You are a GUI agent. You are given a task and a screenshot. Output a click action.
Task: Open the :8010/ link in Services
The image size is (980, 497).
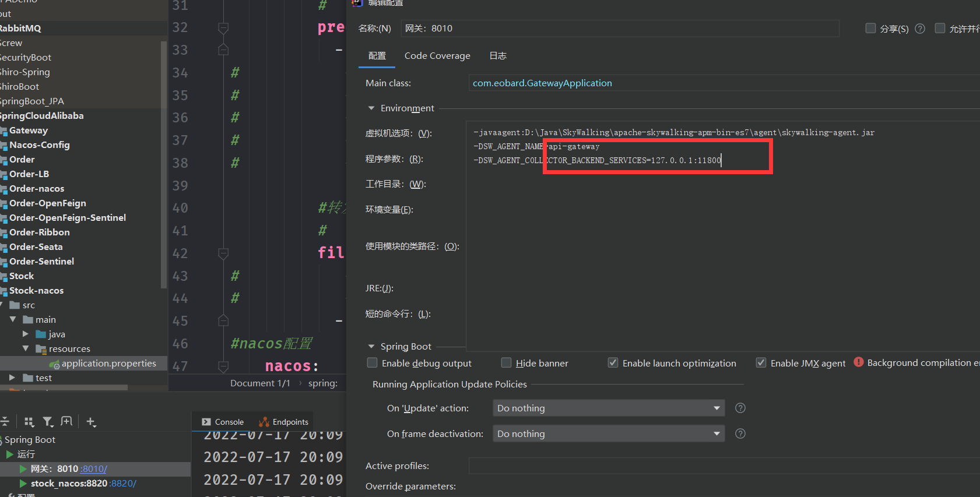[x=94, y=469]
